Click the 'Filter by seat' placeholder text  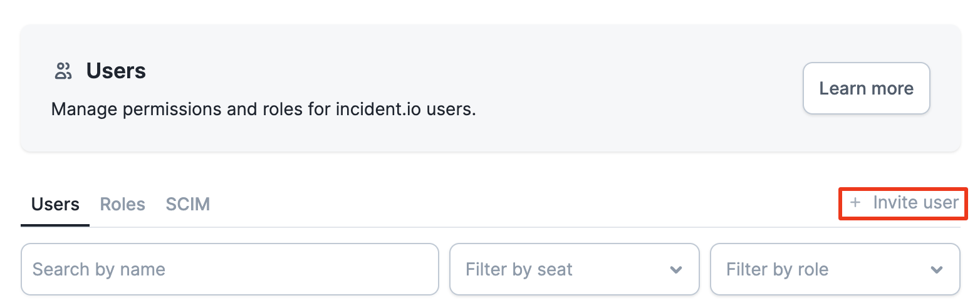pyautogui.click(x=519, y=270)
